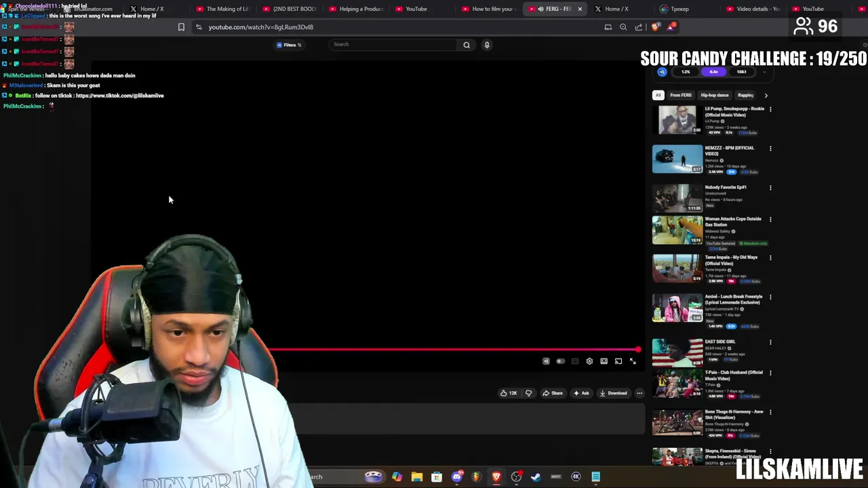Open options menu for Woman Attacks Cops video
The image size is (868, 488).
coord(770,220)
